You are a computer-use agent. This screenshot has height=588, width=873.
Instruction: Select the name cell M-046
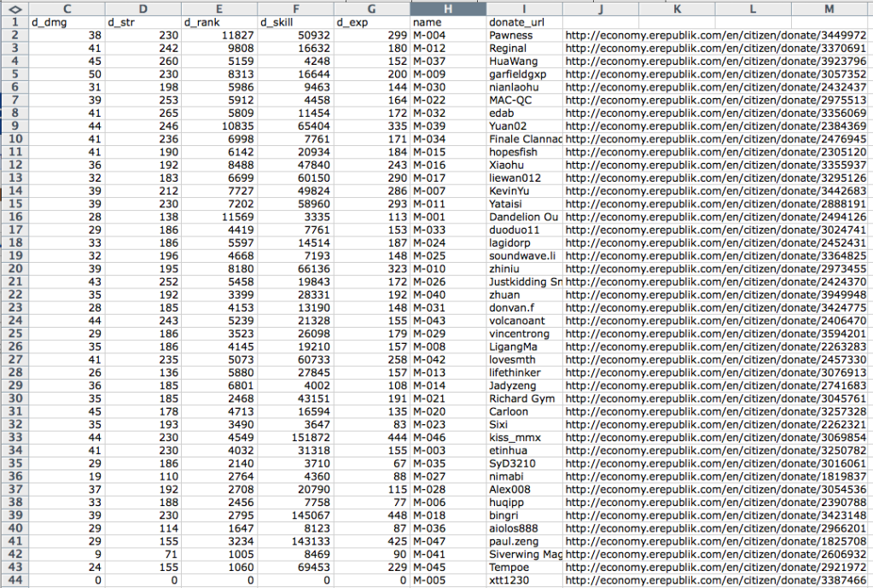(448, 438)
